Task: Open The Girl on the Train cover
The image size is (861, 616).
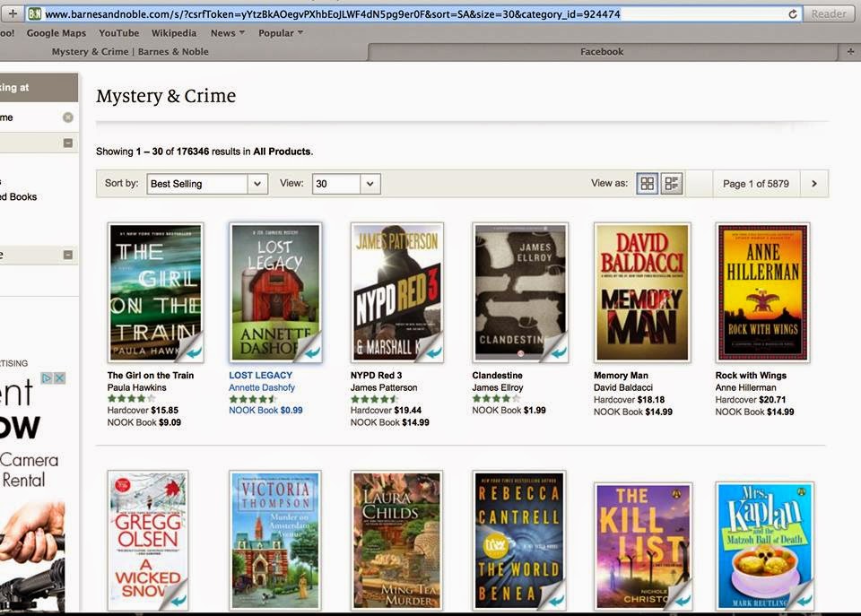Action: coord(155,292)
